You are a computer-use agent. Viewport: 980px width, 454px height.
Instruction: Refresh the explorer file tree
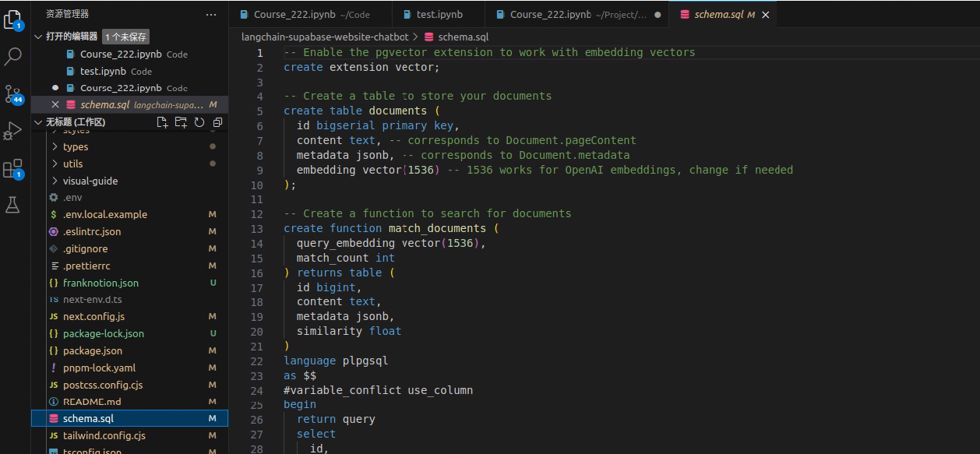coord(199,122)
